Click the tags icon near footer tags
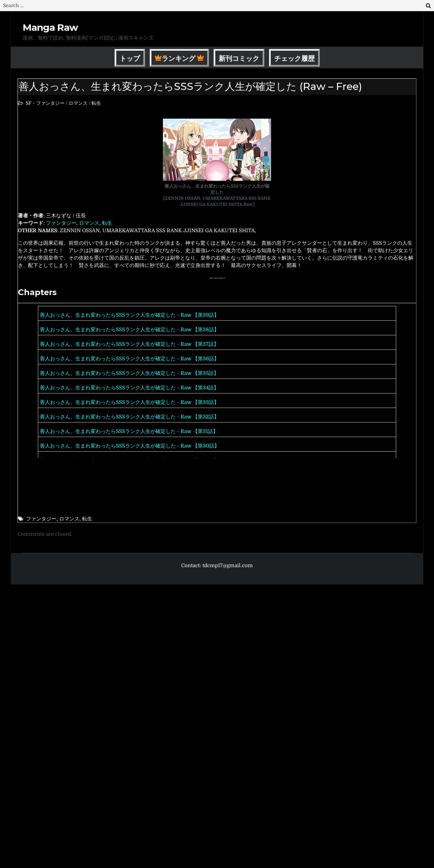Image resolution: width=434 pixels, height=868 pixels. coord(21,519)
